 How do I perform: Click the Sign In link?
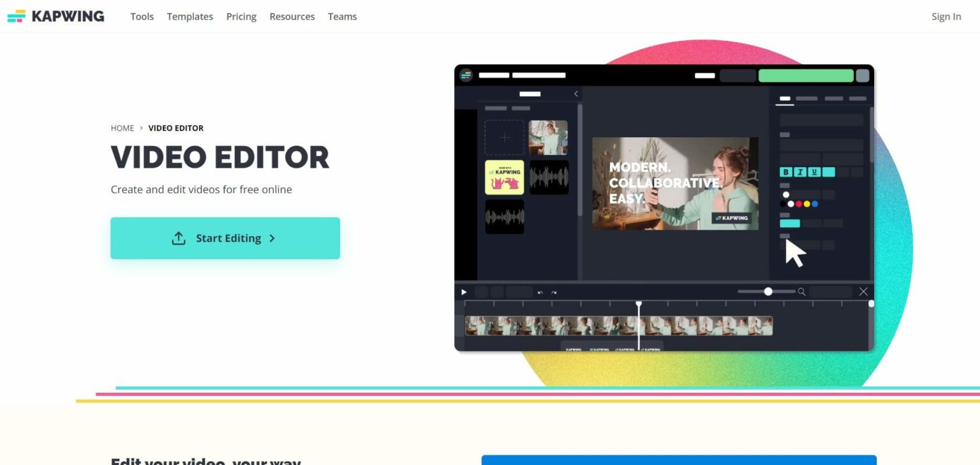(946, 17)
